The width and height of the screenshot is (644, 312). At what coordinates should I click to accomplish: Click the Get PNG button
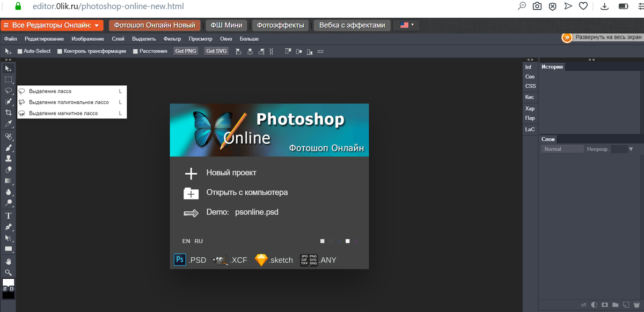[185, 51]
